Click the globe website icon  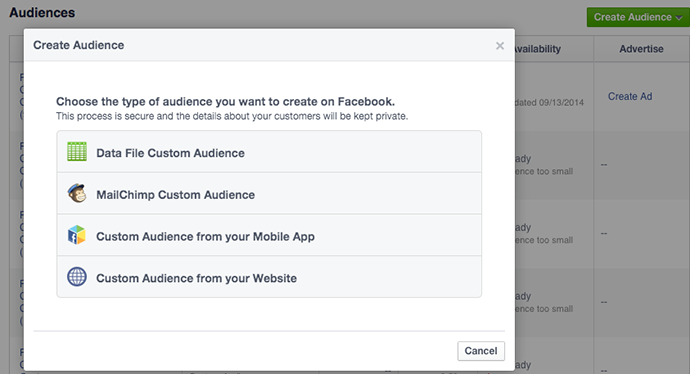(77, 277)
